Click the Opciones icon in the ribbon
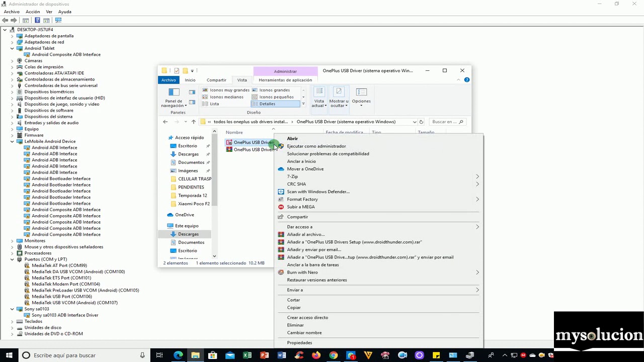The width and height of the screenshot is (644, 362). tap(361, 92)
